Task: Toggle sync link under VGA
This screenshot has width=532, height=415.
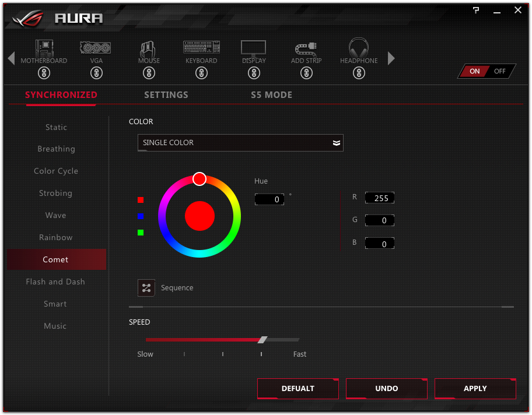Action: [96, 73]
